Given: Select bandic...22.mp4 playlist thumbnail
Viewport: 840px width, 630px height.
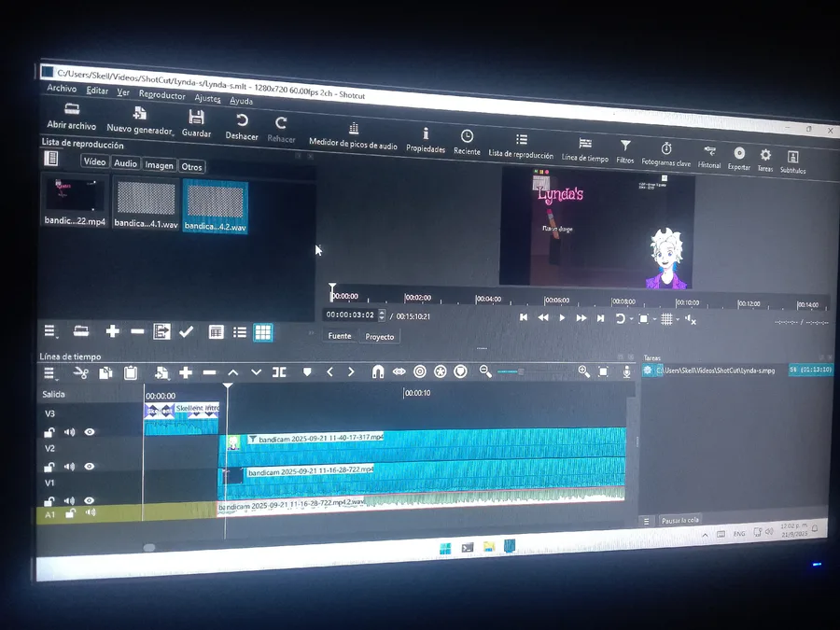Looking at the screenshot, I should (75, 202).
